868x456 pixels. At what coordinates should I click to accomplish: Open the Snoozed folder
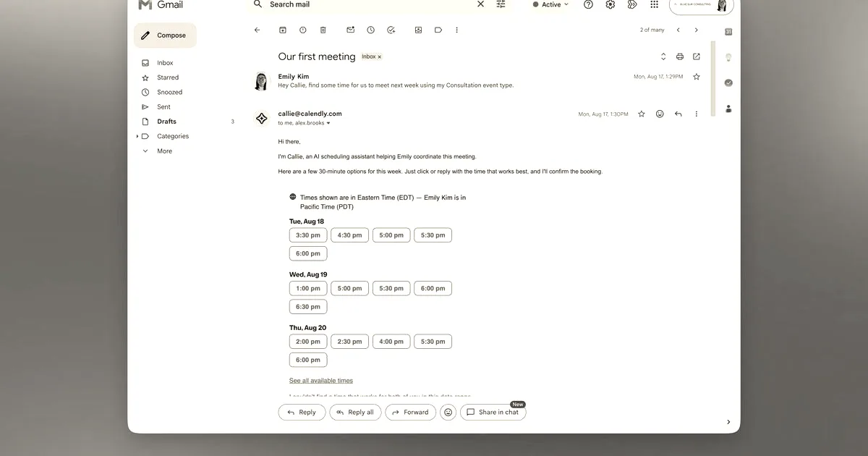[169, 92]
